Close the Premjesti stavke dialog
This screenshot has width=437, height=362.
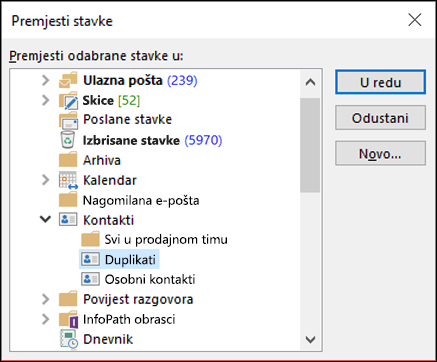[415, 20]
